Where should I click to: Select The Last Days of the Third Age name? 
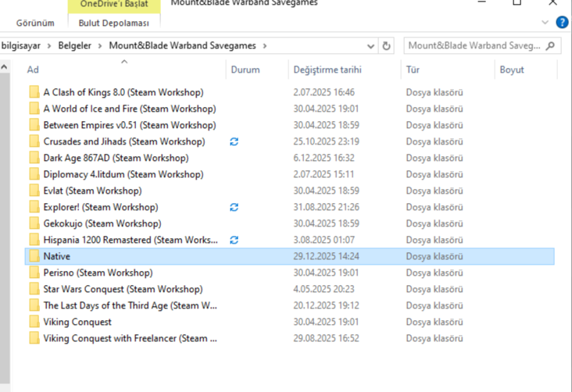[x=130, y=305]
